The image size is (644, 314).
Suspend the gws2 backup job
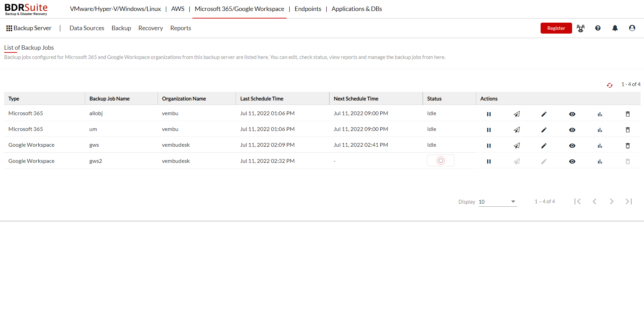click(x=489, y=161)
